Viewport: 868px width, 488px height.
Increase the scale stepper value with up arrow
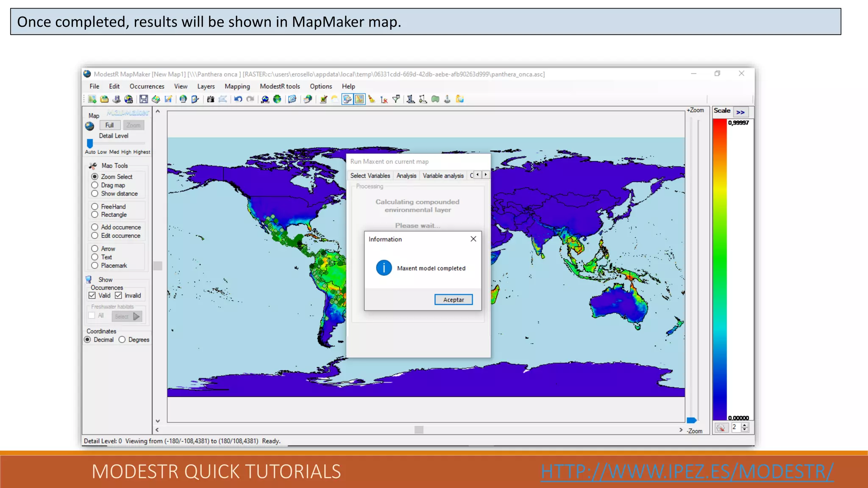[745, 425]
